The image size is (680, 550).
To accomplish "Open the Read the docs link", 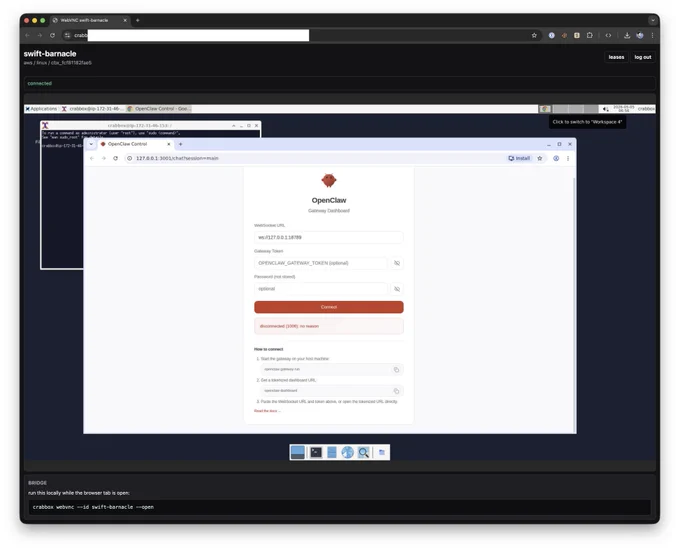I will click(x=267, y=411).
